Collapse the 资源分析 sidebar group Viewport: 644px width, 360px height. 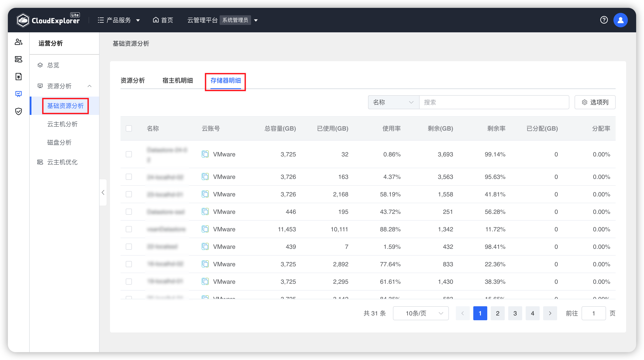[90, 86]
